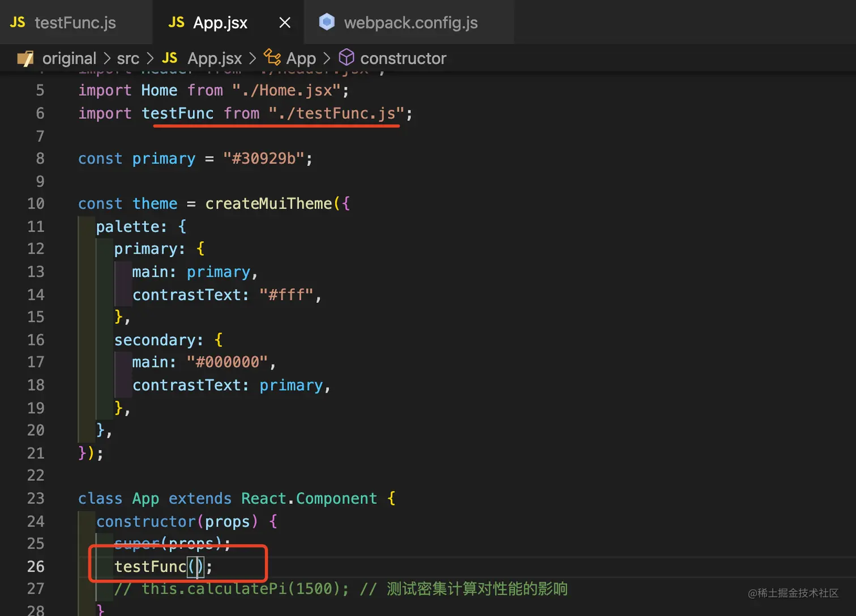Open the 'src' breadcrumb folder
This screenshot has width=856, height=616.
click(128, 58)
